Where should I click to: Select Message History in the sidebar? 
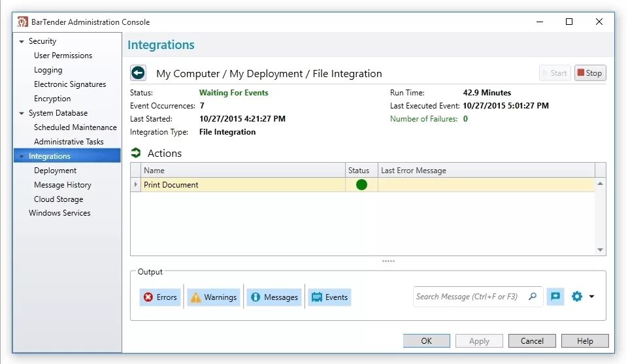(63, 184)
